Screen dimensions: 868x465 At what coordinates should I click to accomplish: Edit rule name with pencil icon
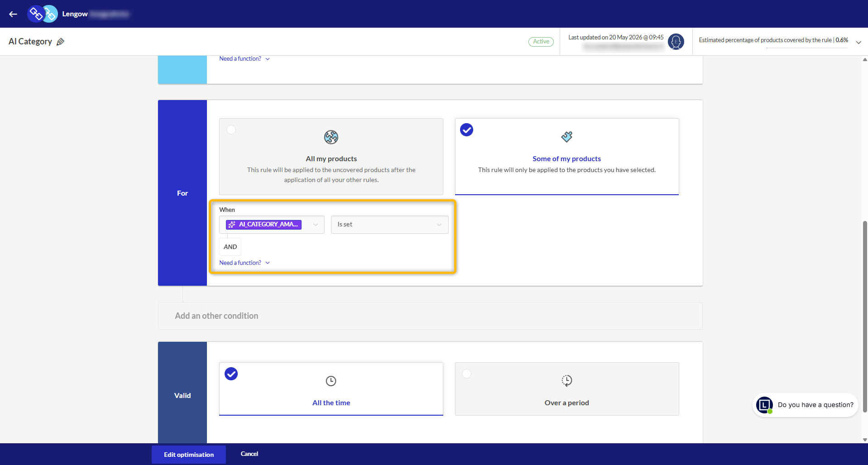pyautogui.click(x=60, y=42)
